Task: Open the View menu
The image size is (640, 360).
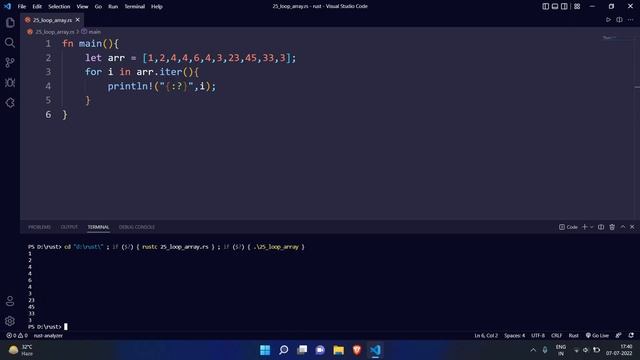Action: 82,6
